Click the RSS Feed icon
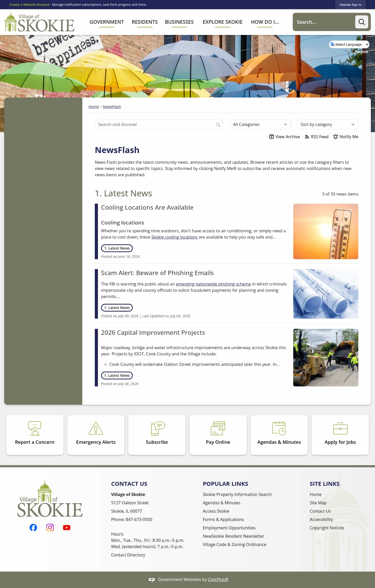 point(307,137)
